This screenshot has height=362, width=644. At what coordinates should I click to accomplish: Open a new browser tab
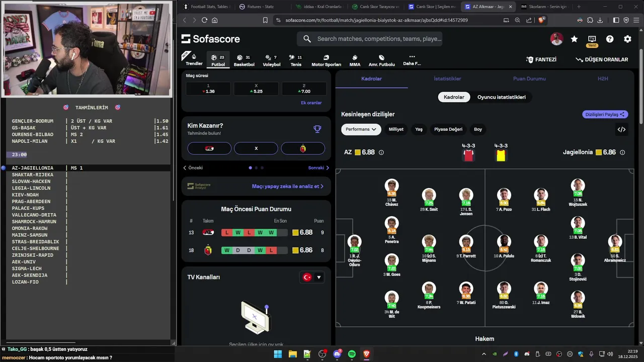point(579,7)
